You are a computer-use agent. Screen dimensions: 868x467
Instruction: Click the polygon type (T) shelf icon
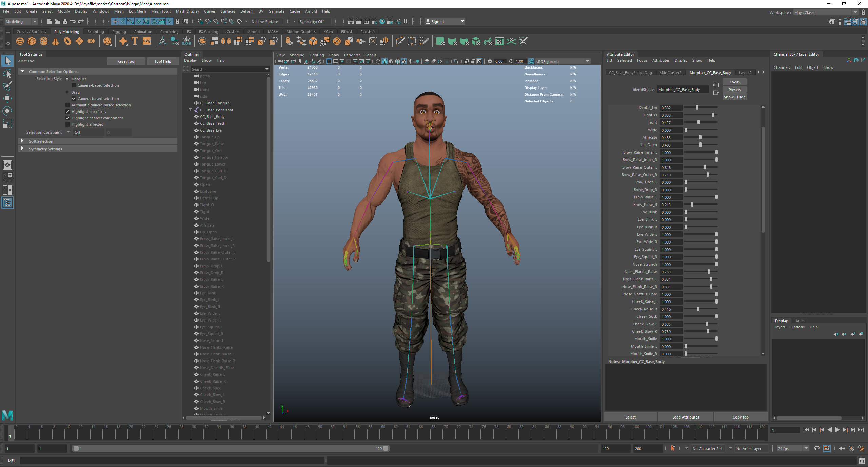(135, 41)
